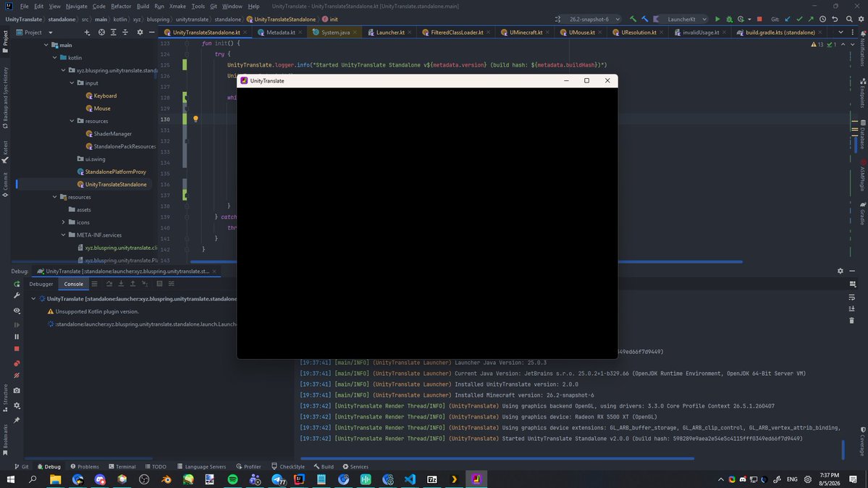Viewport: 868px width, 488px height.
Task: Toggle the Gradle tool window on right stripe
Action: pyautogui.click(x=862, y=214)
